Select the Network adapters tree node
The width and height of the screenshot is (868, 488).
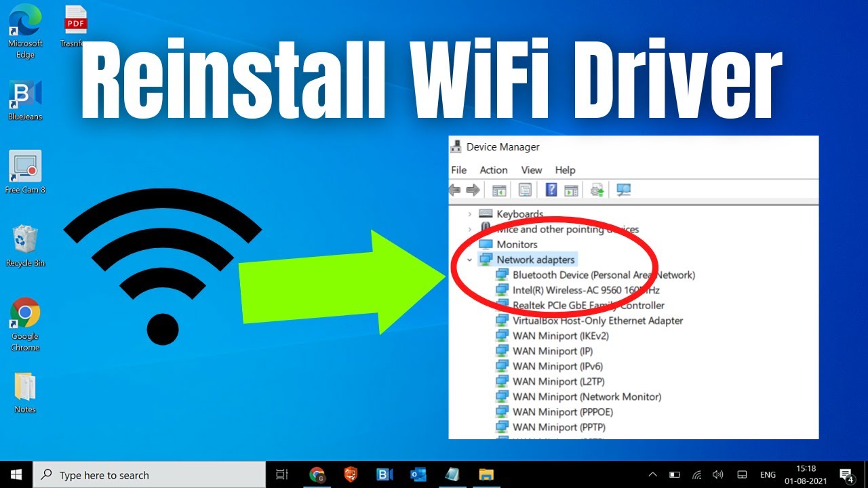[x=527, y=260]
